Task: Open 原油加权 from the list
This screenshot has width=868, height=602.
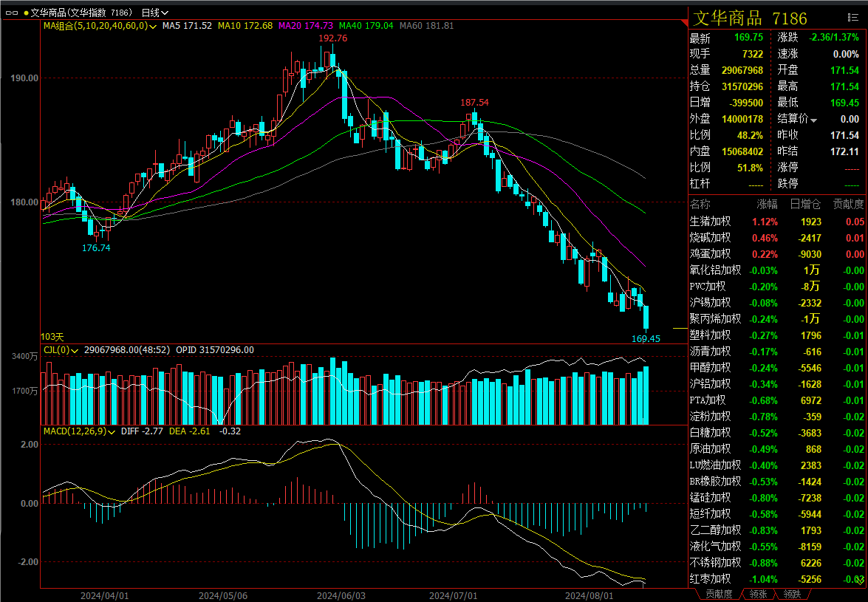Action: tap(710, 449)
